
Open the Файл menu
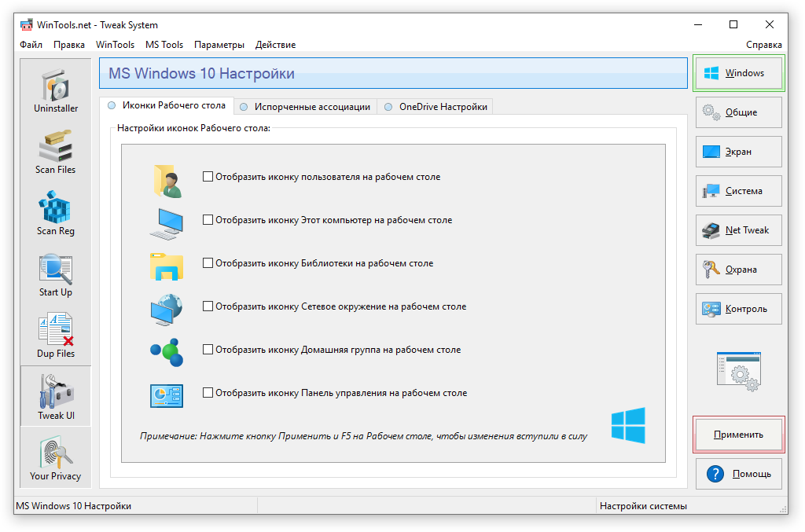coord(31,45)
